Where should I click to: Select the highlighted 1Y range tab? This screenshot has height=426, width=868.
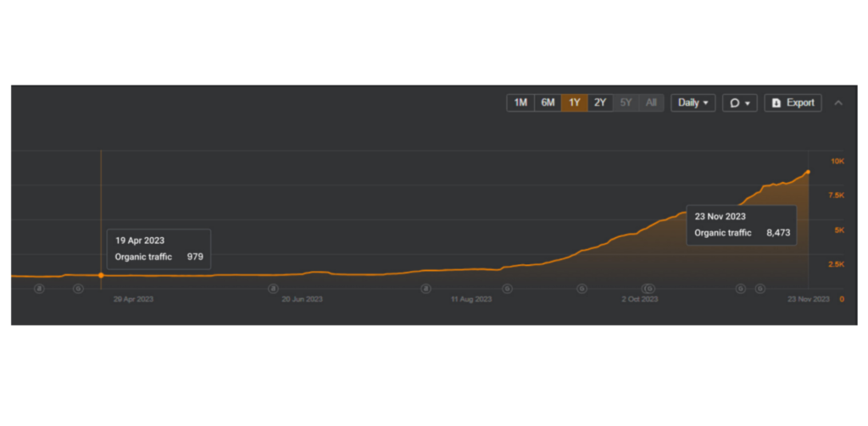[574, 102]
